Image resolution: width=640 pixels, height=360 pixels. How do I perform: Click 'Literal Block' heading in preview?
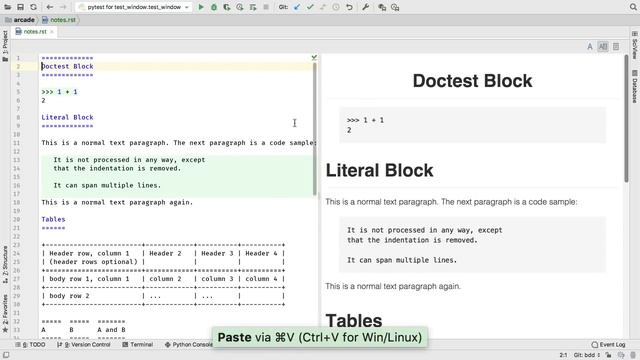(379, 170)
